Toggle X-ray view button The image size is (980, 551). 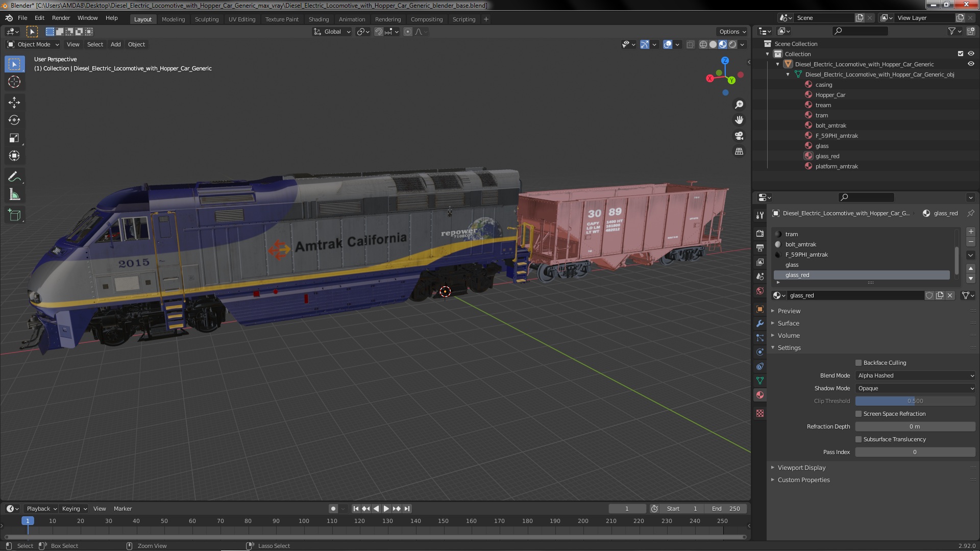coord(691,44)
